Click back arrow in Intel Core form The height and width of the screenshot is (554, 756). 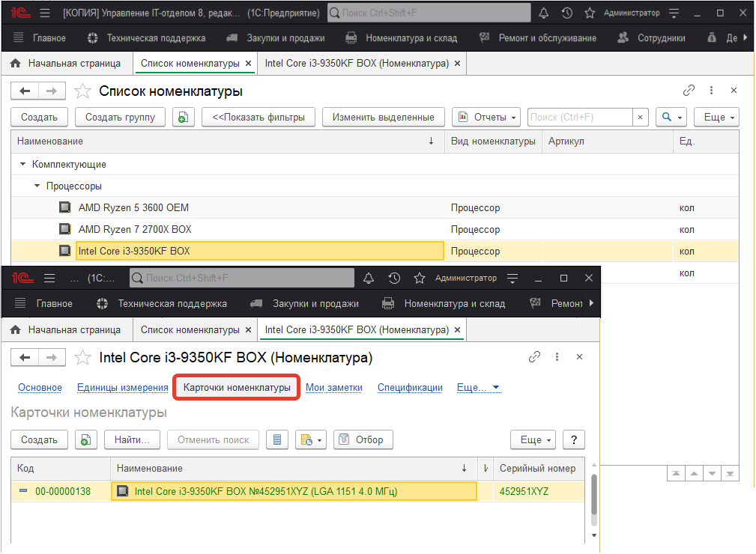tap(25, 358)
